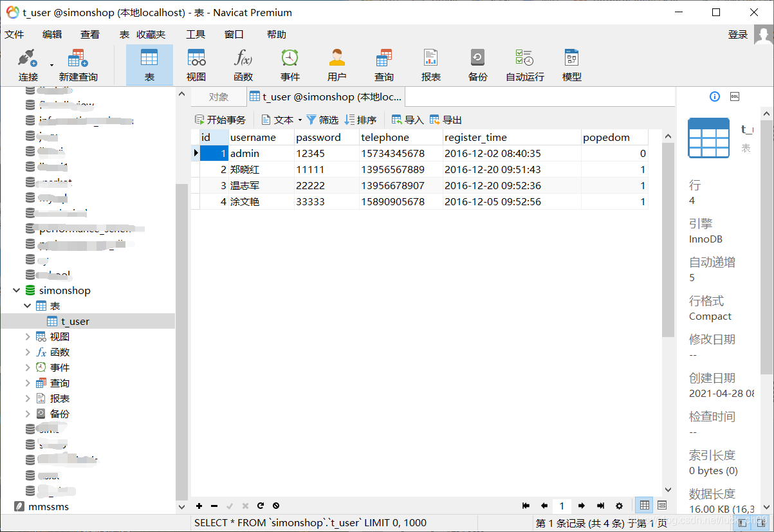Delete record with the minus button
This screenshot has height=532, width=774.
(x=214, y=506)
